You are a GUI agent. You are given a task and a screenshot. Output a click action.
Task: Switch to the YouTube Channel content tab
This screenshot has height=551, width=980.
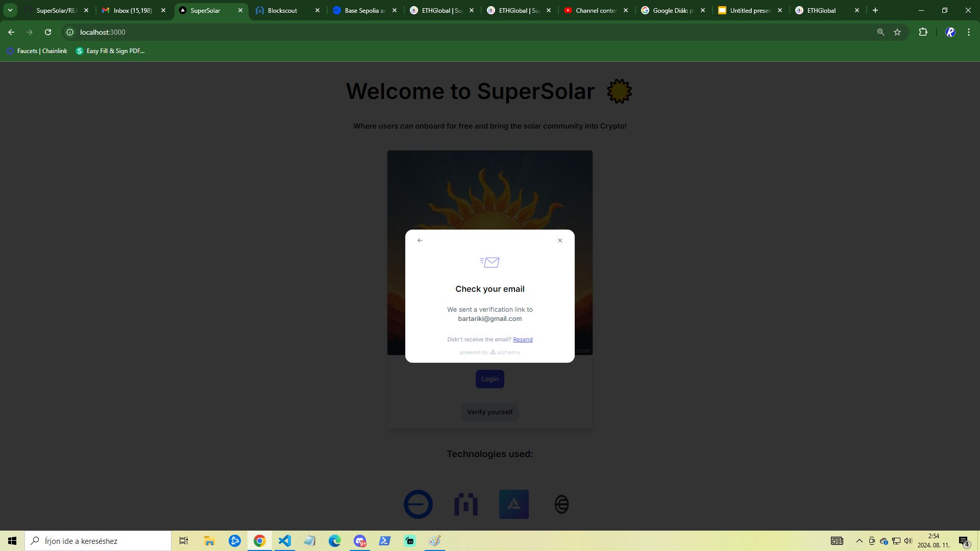click(596, 10)
